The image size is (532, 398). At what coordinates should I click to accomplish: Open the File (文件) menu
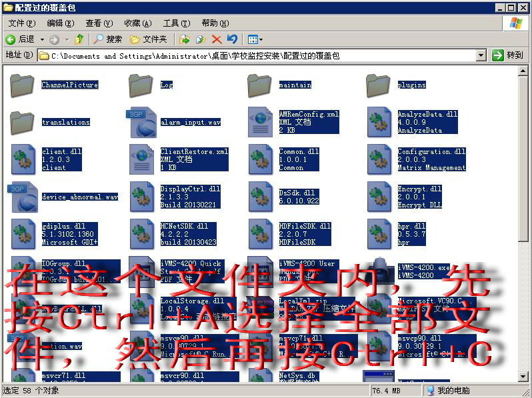pos(22,23)
